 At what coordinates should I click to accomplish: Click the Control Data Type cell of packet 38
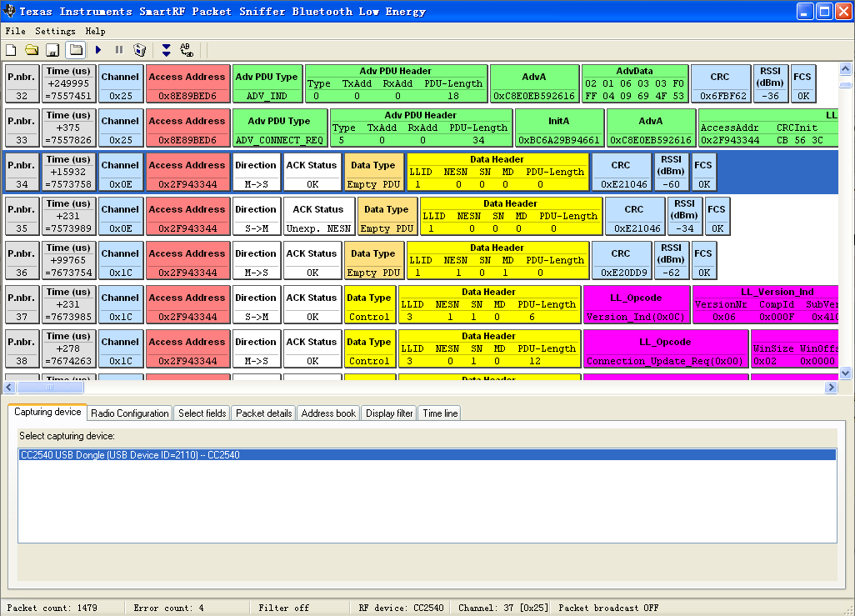pos(369,348)
